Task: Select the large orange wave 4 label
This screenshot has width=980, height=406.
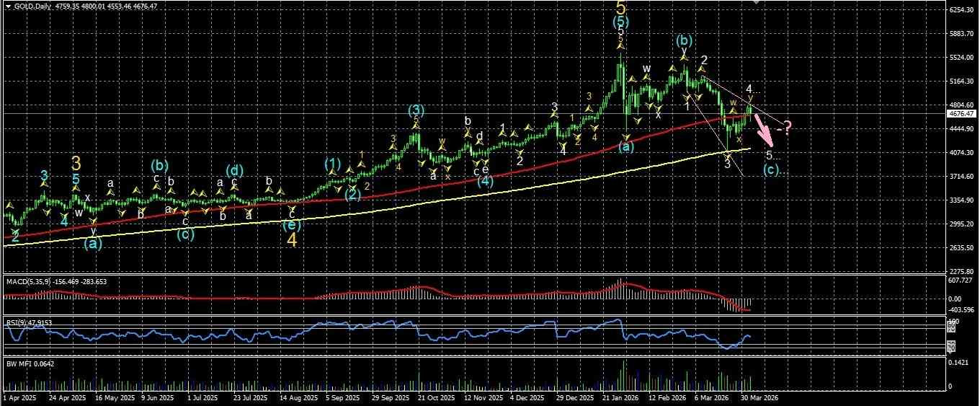Action: coord(293,240)
